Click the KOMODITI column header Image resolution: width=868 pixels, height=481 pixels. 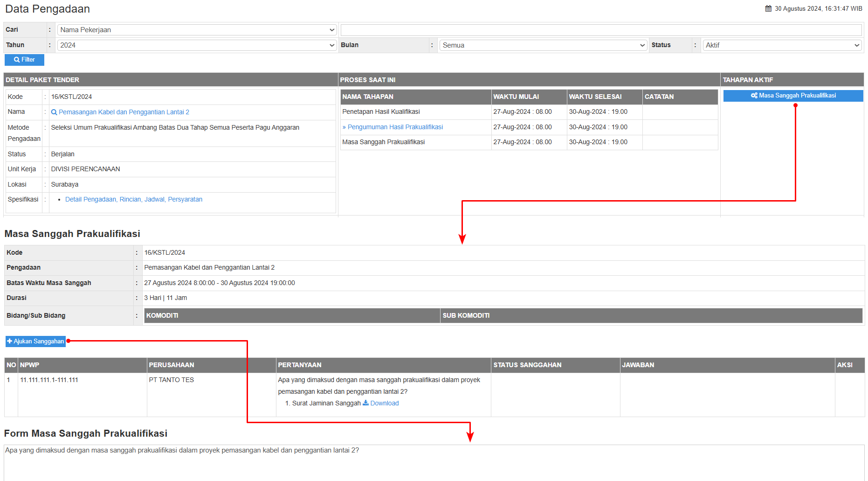click(292, 315)
